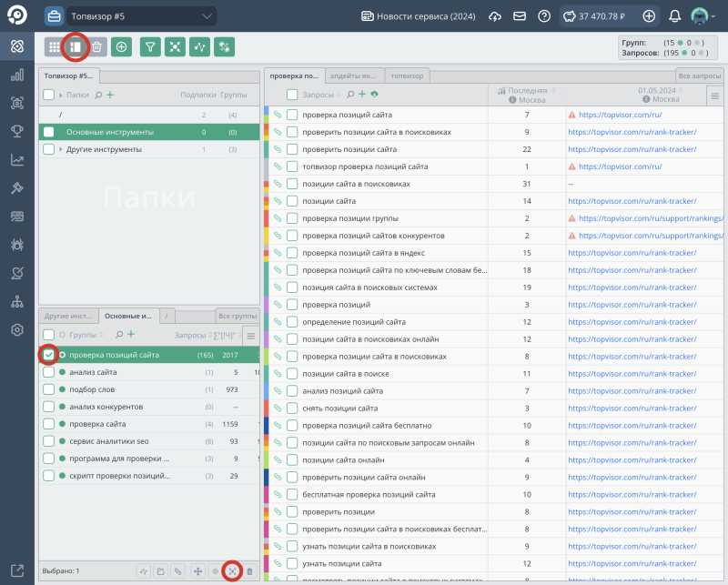Open the mail envelope icon
The image size is (728, 585).
click(x=520, y=16)
